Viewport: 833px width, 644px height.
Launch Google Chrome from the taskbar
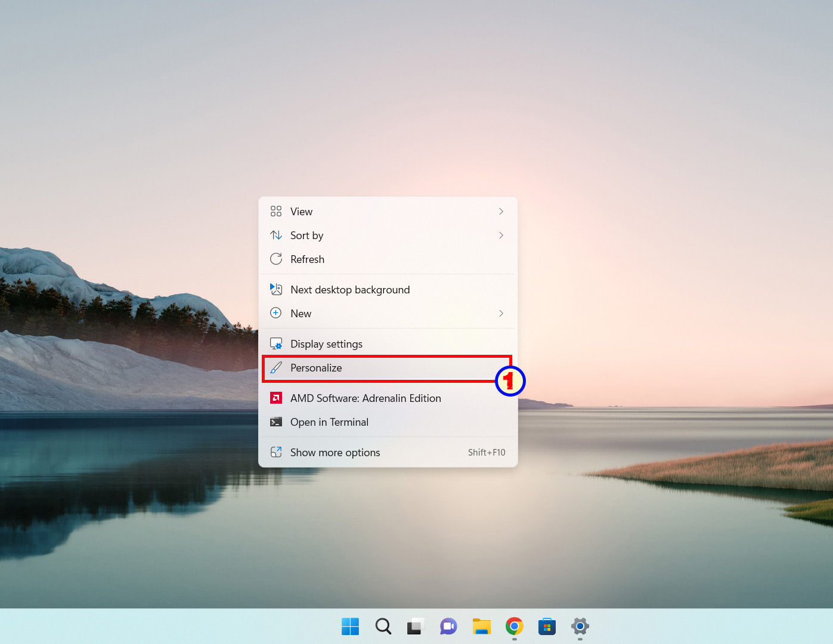coord(515,626)
